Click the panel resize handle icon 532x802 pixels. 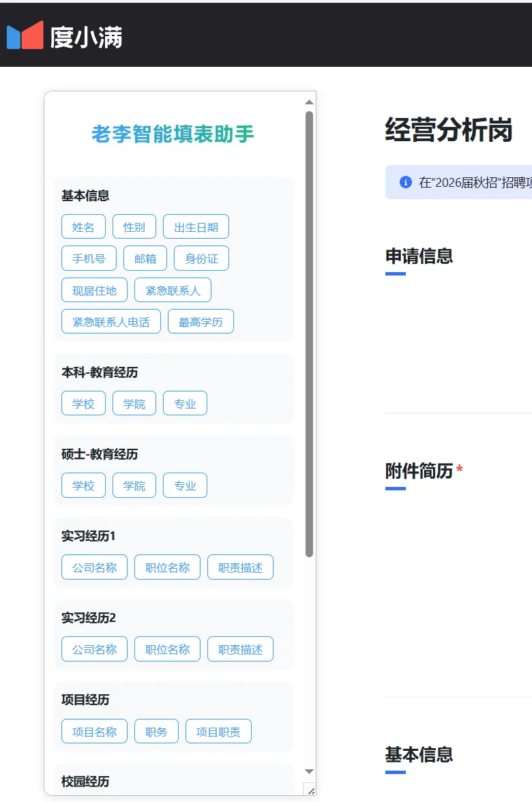click(310, 790)
